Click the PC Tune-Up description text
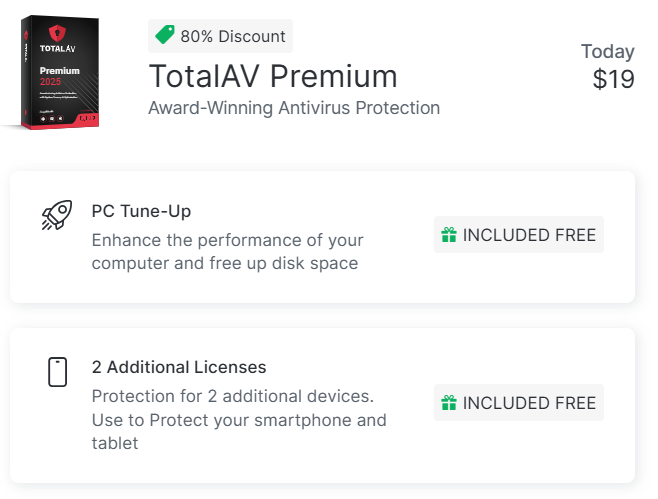This screenshot has height=499, width=658. coord(227,252)
